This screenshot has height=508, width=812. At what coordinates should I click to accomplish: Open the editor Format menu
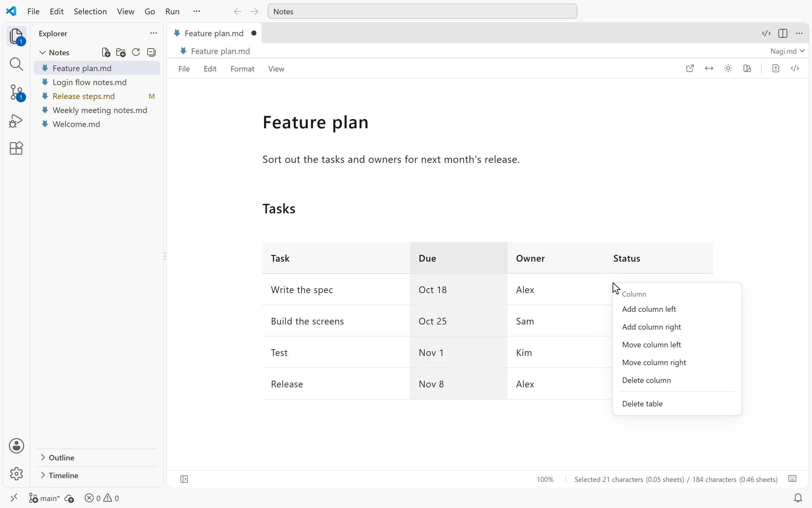click(242, 69)
